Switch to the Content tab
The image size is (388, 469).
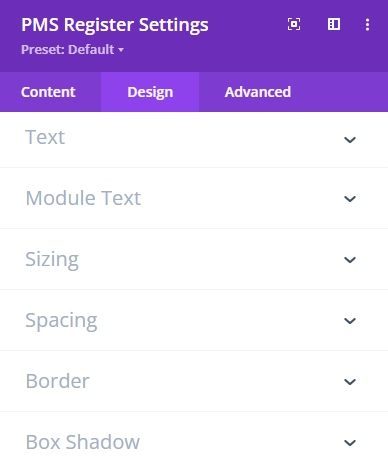[48, 92]
